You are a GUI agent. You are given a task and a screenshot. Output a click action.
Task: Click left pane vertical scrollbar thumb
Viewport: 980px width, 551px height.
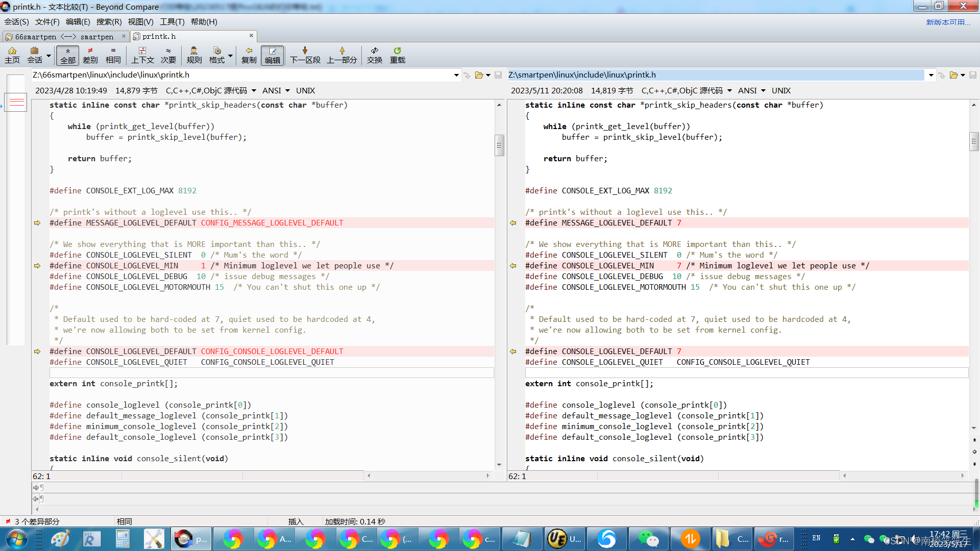(499, 145)
